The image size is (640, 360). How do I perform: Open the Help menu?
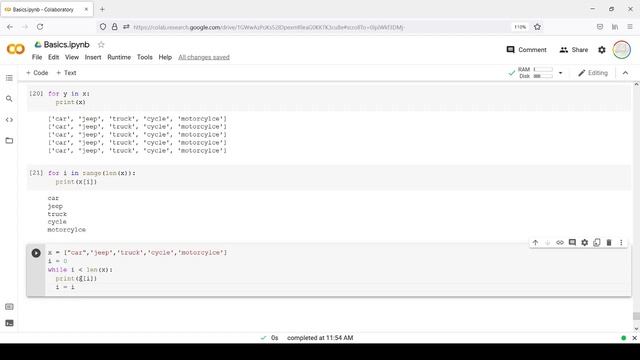pos(165,57)
